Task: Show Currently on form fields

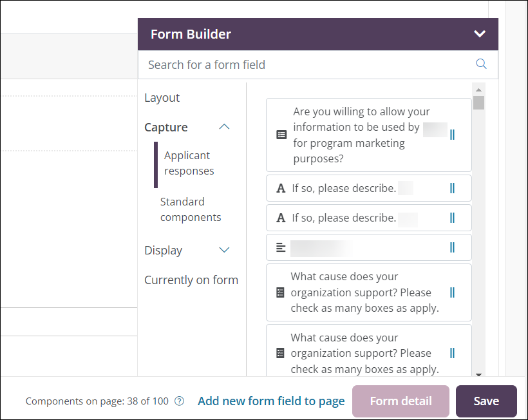Action: tap(191, 280)
